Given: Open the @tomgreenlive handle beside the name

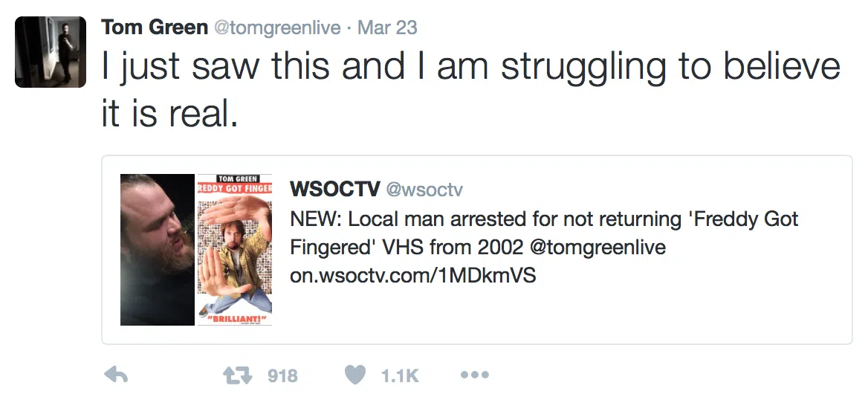Looking at the screenshot, I should click(277, 28).
